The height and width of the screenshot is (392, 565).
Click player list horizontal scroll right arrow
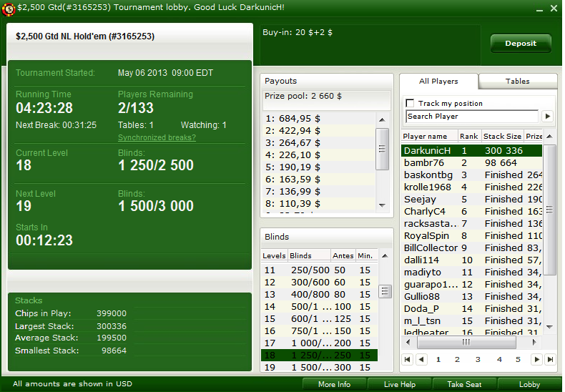pyautogui.click(x=534, y=342)
